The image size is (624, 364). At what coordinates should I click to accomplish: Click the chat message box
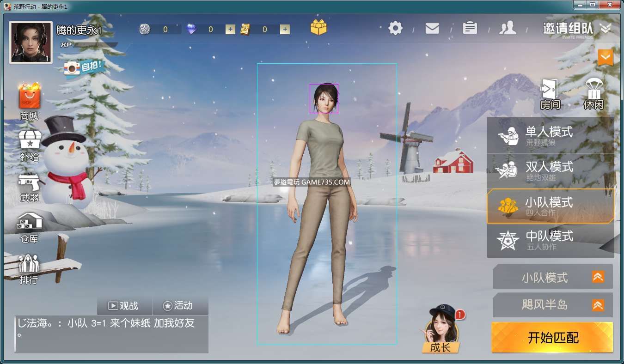click(111, 334)
